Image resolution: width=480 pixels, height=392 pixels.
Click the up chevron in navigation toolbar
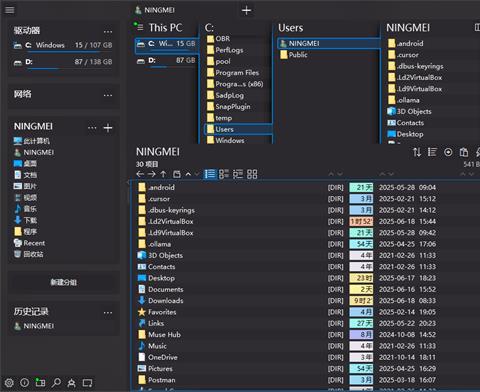[188, 174]
